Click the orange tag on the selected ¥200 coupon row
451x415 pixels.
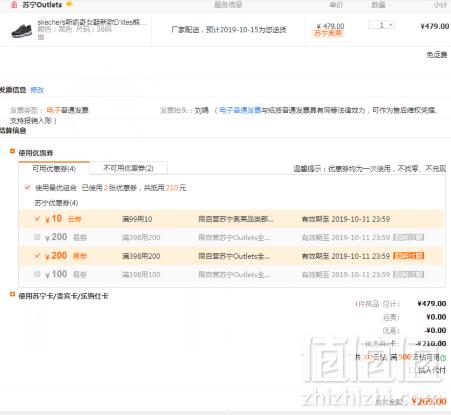pyautogui.click(x=409, y=256)
